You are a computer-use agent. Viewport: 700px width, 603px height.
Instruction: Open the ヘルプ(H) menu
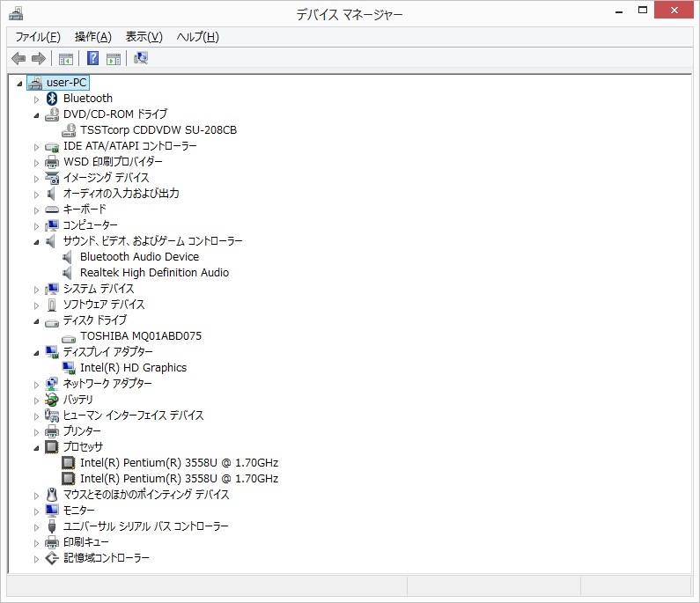(198, 37)
